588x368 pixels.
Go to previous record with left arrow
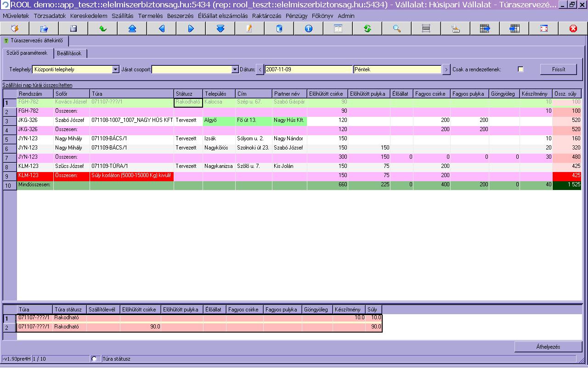[161, 29]
